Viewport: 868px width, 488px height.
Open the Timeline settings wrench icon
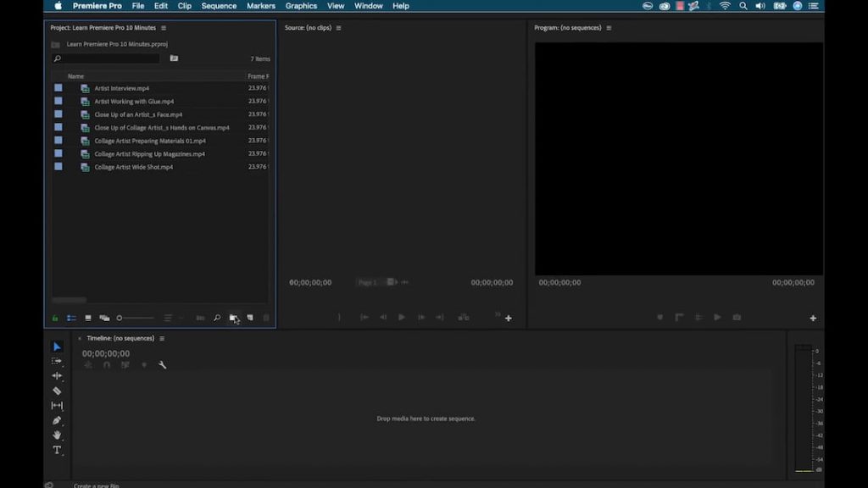161,365
